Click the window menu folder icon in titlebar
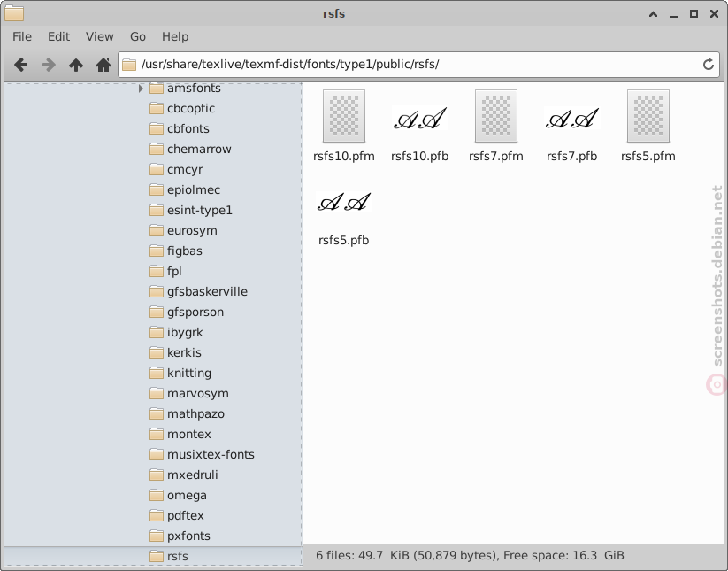 click(14, 13)
